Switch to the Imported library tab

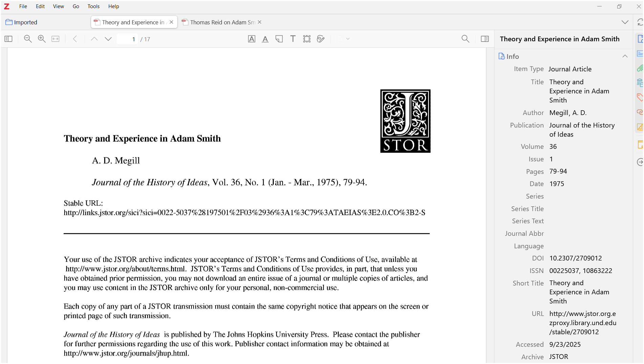[x=21, y=22]
